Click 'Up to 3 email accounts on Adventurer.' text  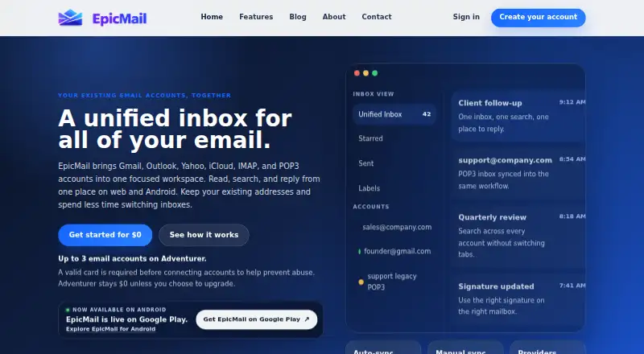pyautogui.click(x=132, y=259)
